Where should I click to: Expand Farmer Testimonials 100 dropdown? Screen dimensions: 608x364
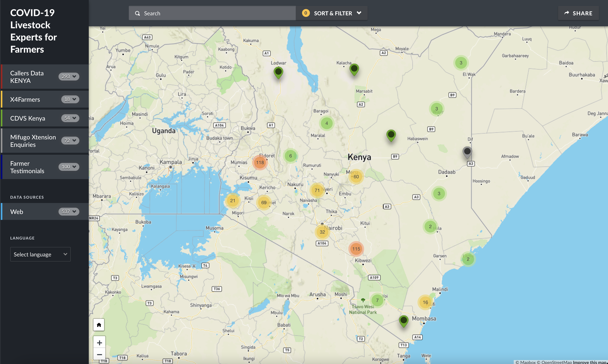coord(69,167)
